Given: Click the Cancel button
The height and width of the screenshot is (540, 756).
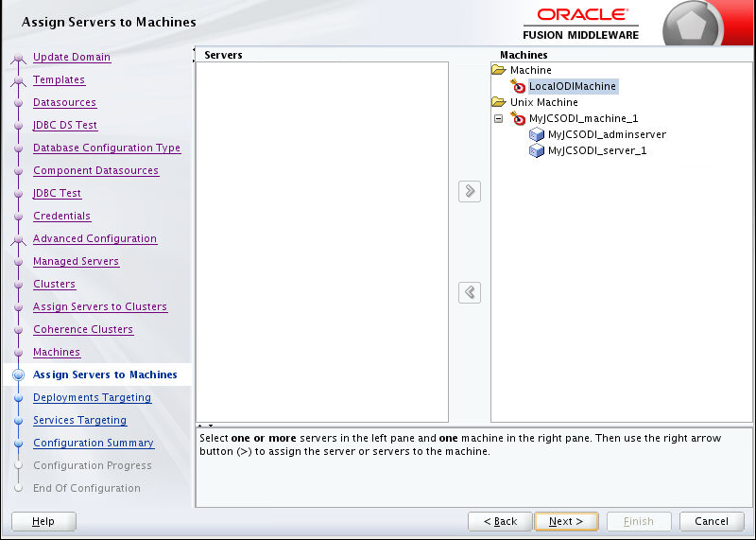Looking at the screenshot, I should point(712,521).
